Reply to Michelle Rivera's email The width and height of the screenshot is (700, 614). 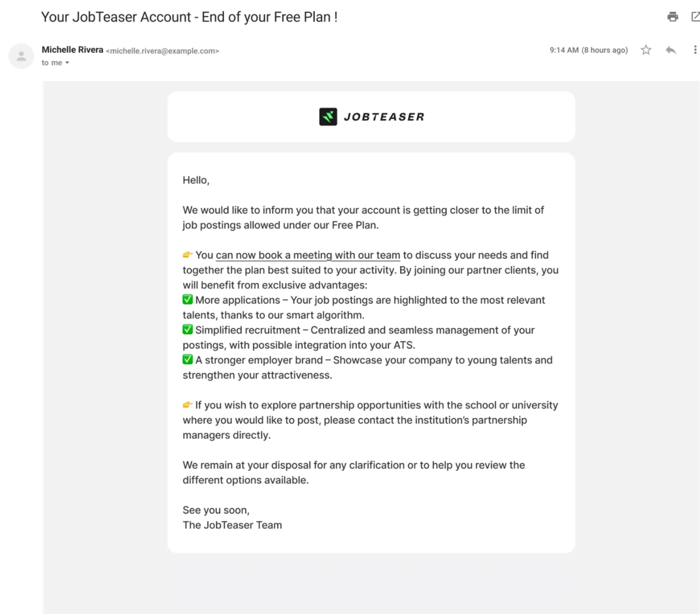(670, 50)
